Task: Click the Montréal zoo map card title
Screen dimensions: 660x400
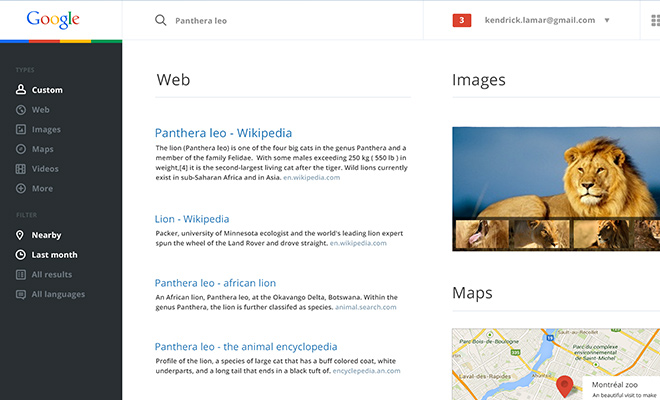Action: point(615,384)
